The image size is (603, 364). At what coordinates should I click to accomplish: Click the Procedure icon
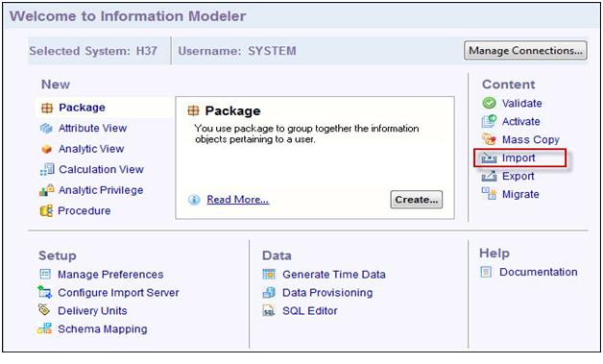coord(46,211)
